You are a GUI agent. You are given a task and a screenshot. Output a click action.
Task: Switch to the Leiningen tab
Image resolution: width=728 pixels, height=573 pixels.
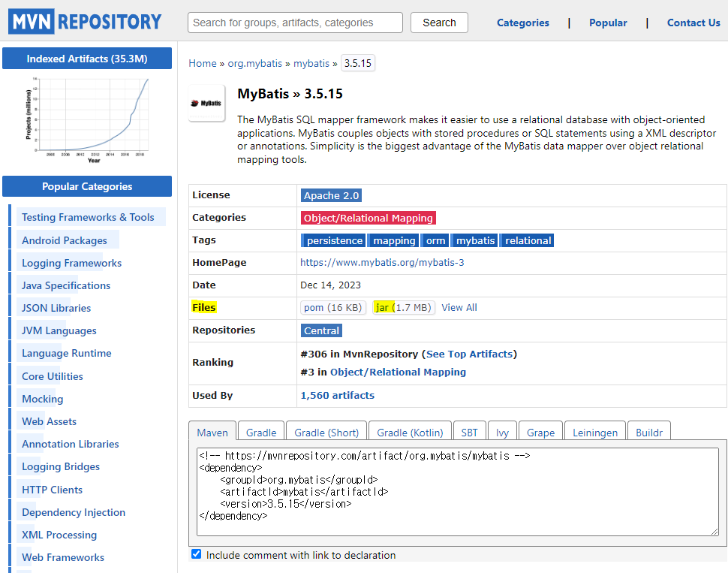tap(594, 432)
